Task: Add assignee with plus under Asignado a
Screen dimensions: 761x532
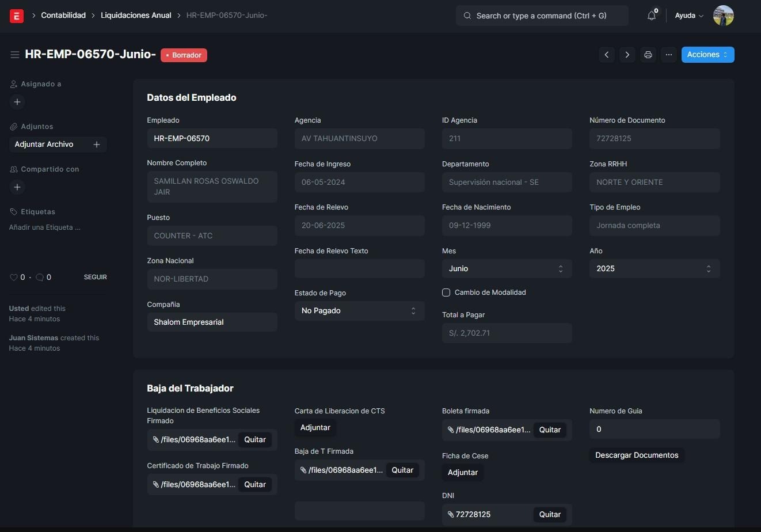Action: tap(17, 102)
